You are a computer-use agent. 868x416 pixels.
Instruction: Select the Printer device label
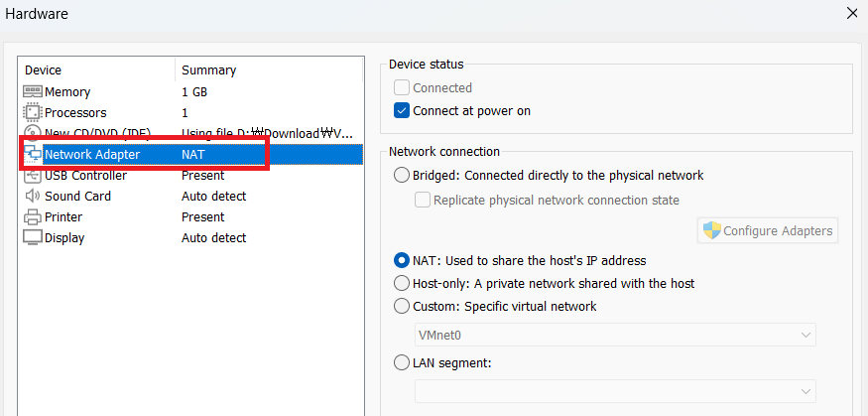click(63, 217)
